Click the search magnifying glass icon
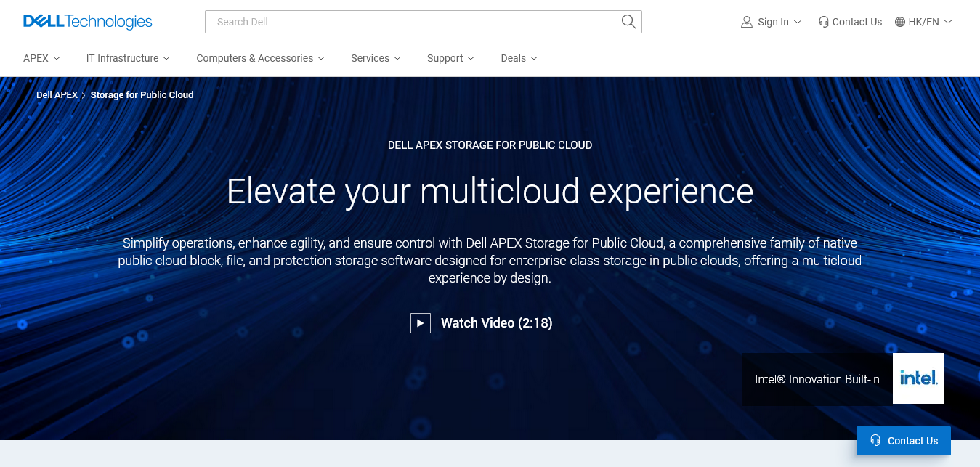Image resolution: width=980 pixels, height=467 pixels. coord(628,22)
